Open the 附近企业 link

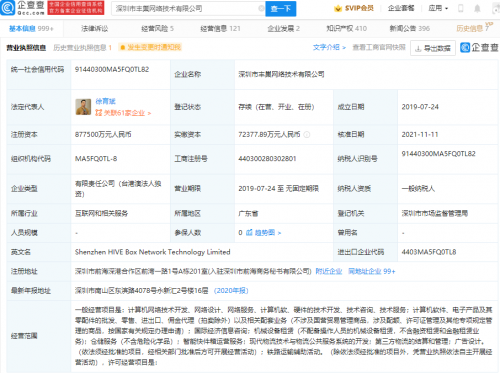tap(329, 271)
